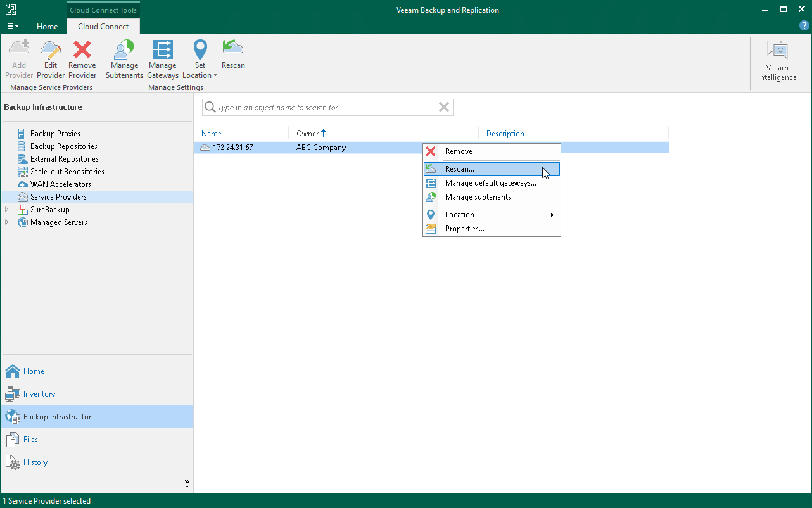Image resolution: width=812 pixels, height=508 pixels.
Task: Open the Set Location dropdown arrow
Action: coord(215,76)
